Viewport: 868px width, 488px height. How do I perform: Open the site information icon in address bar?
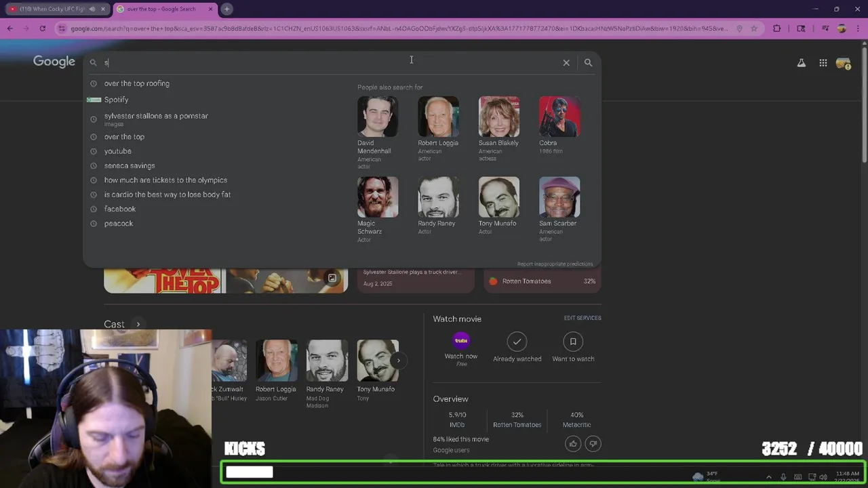click(x=62, y=28)
